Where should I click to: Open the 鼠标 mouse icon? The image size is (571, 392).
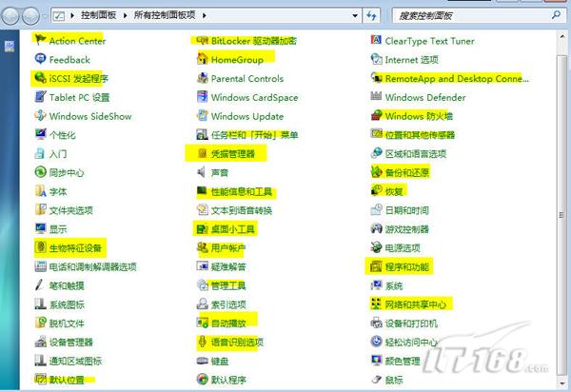(376, 380)
